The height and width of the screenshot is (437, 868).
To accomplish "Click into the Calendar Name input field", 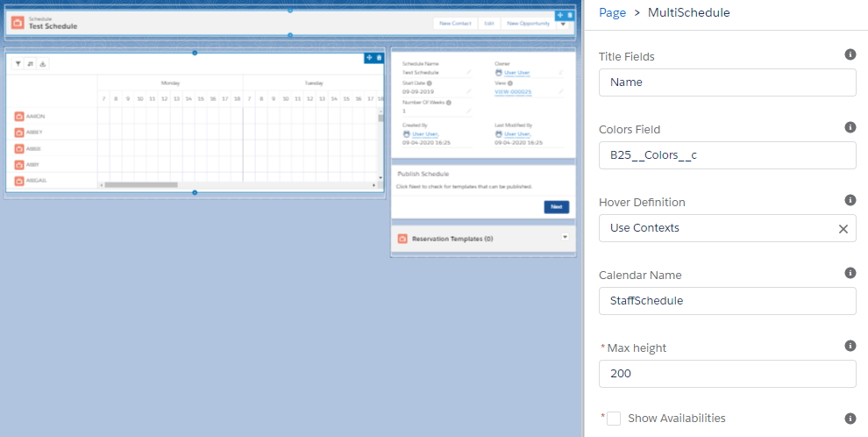I will tap(727, 301).
